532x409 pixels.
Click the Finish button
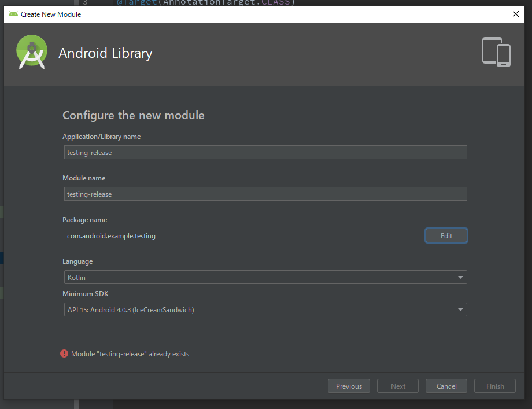(494, 386)
